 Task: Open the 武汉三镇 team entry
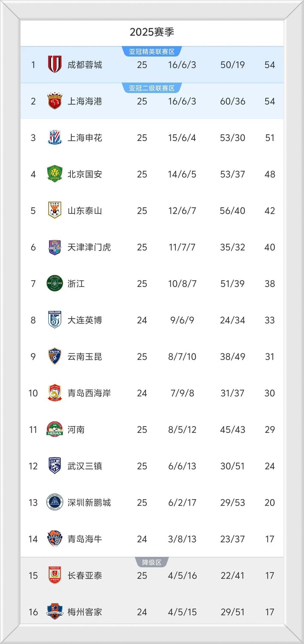coord(85,466)
